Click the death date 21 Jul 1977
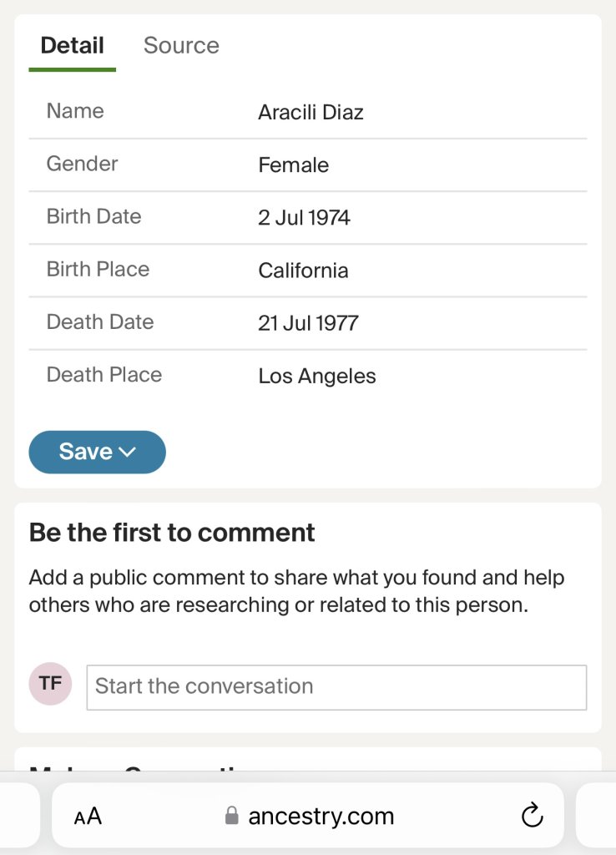Screen dimensions: 616x855 (x=308, y=323)
